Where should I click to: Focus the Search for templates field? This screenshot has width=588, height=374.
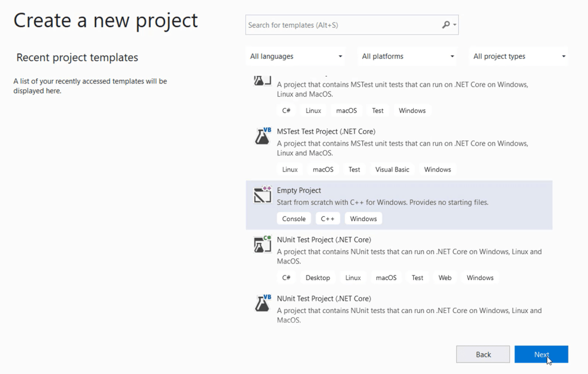pyautogui.click(x=352, y=25)
